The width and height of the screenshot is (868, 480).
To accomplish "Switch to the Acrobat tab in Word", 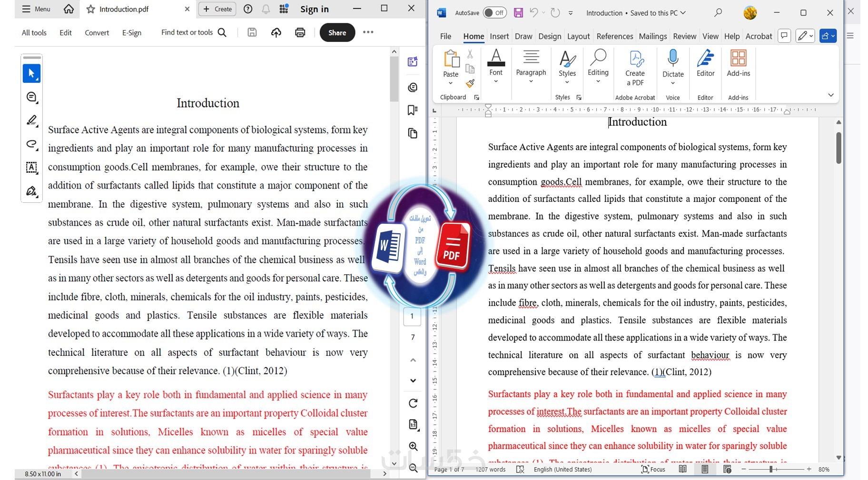I will click(x=759, y=36).
